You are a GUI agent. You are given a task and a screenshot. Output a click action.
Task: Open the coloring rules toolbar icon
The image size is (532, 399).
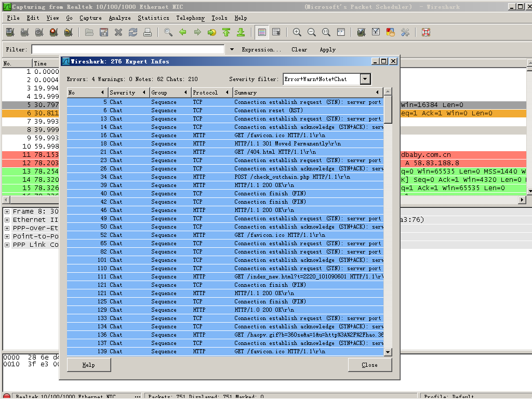391,32
